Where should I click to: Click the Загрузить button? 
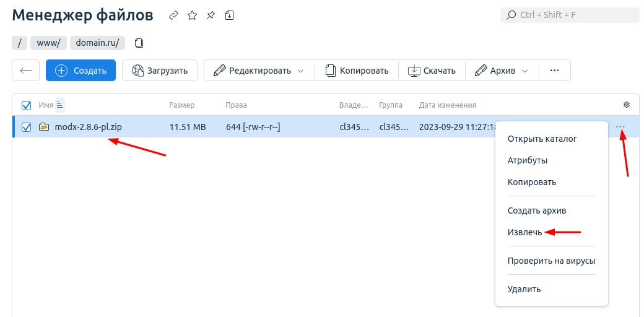[160, 70]
